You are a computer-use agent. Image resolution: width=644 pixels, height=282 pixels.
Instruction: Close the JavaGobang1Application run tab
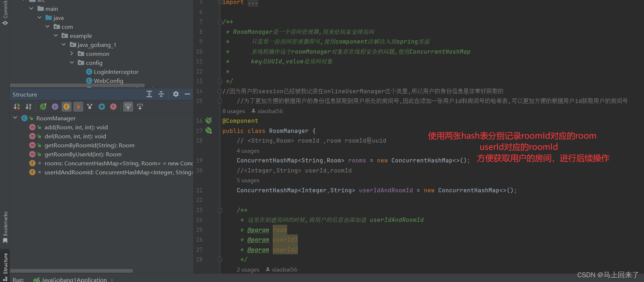click(x=112, y=280)
